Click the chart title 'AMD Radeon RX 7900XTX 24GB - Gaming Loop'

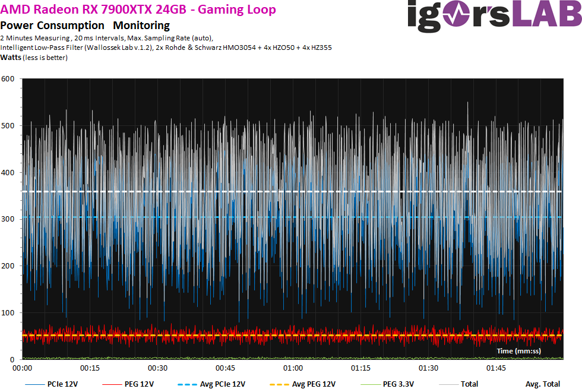138,10
